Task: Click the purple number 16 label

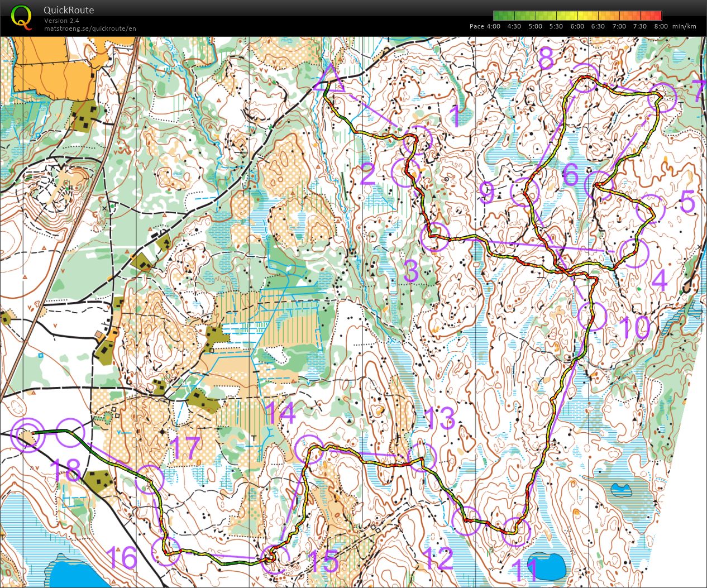Action: pyautogui.click(x=122, y=557)
